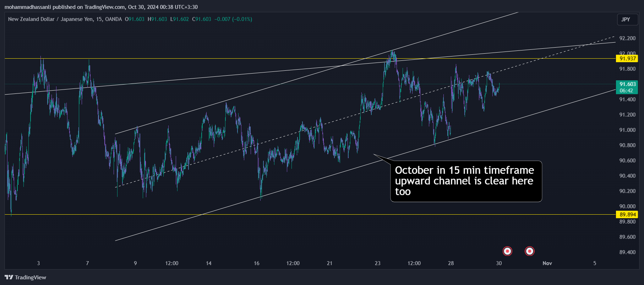Click the date 21 on time axis
The height and width of the screenshot is (285, 644).
pos(330,263)
